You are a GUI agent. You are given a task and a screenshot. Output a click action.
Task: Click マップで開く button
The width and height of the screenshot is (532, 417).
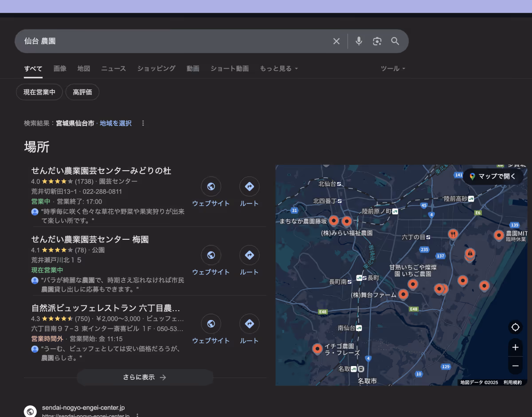point(493,176)
